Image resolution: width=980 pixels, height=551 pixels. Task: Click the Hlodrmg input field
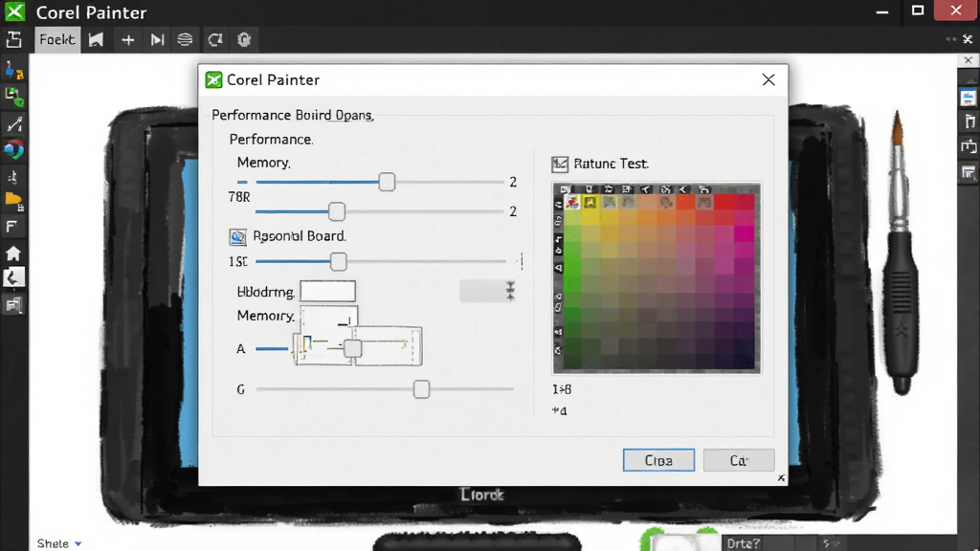click(x=327, y=291)
